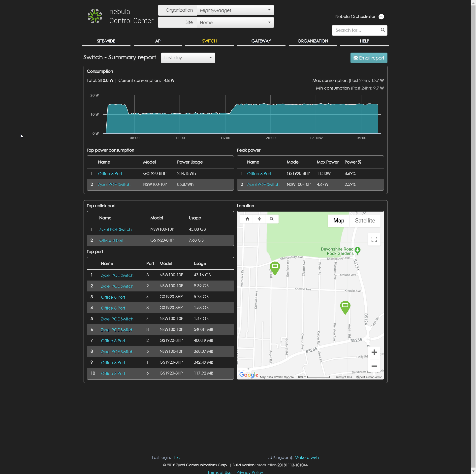476x474 pixels.
Task: Click the green switch marker near Argyll Rd
Action: (275, 267)
